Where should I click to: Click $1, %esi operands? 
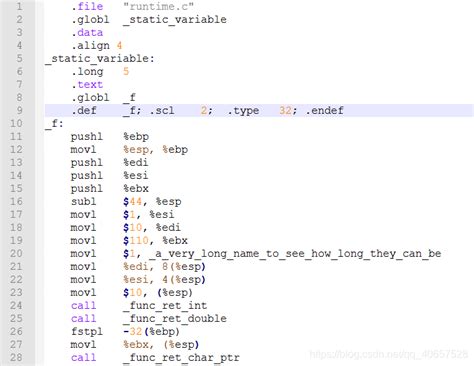149,214
